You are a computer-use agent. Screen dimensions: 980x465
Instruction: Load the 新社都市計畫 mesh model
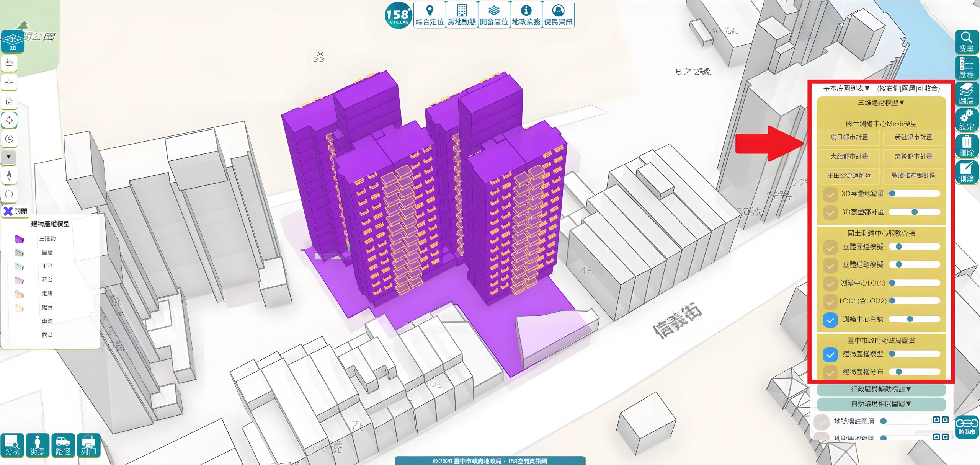click(x=913, y=137)
